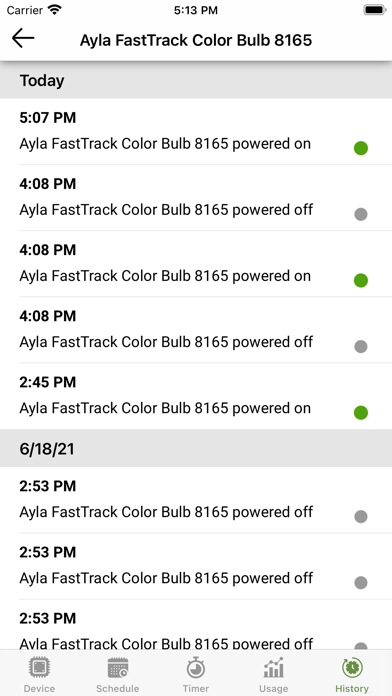Click gray dot on first 2:53 PM entry
This screenshot has height=696, width=392.
[x=361, y=516]
